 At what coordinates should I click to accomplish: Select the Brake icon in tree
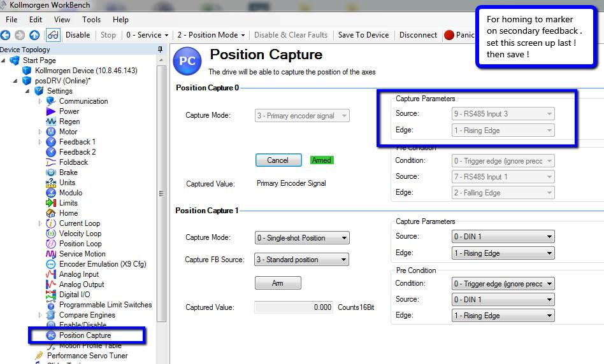[x=51, y=172]
